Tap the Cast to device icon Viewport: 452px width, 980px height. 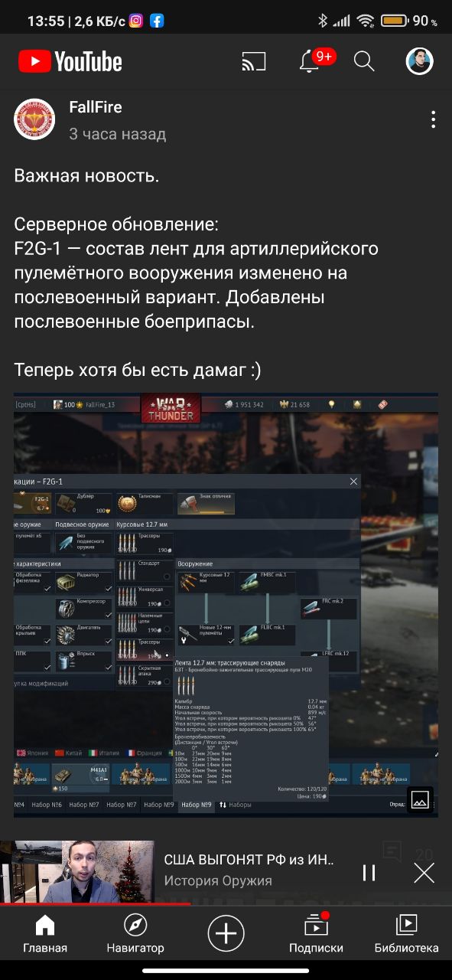click(253, 62)
